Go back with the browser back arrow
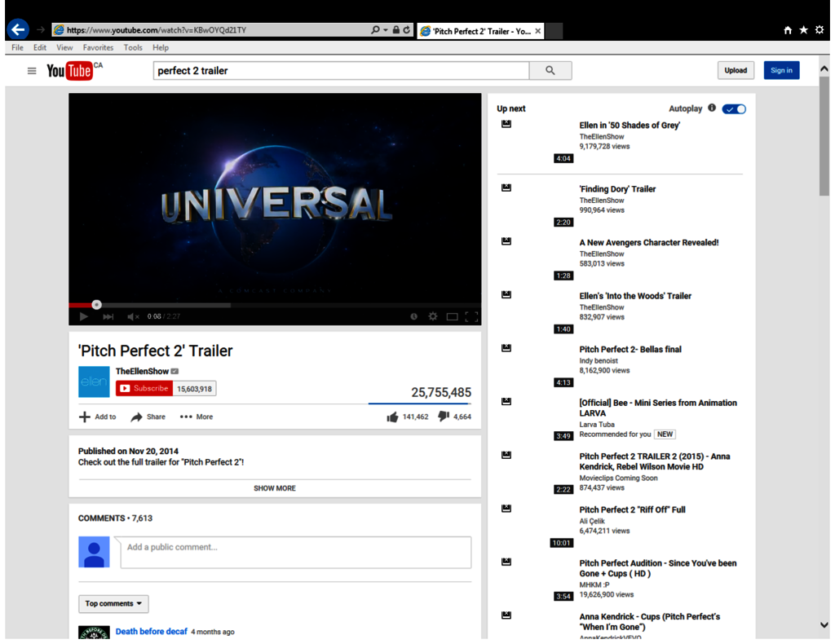This screenshot has height=644, width=835. click(x=18, y=29)
